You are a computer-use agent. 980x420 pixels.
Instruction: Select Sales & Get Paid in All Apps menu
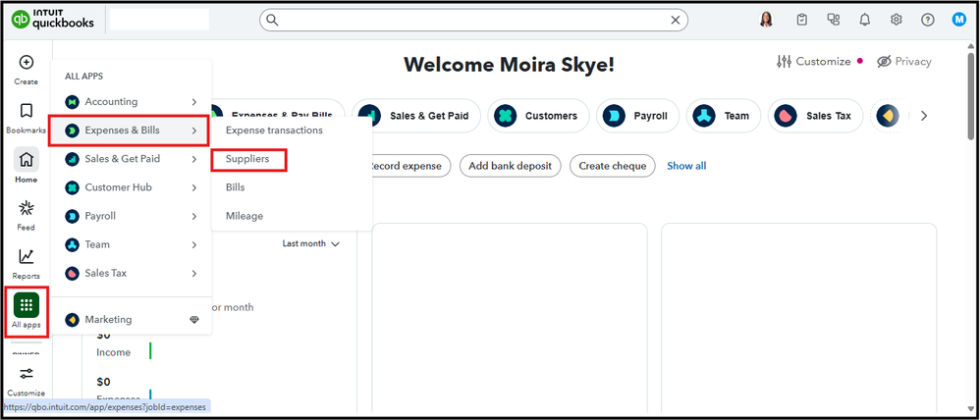[x=130, y=159]
